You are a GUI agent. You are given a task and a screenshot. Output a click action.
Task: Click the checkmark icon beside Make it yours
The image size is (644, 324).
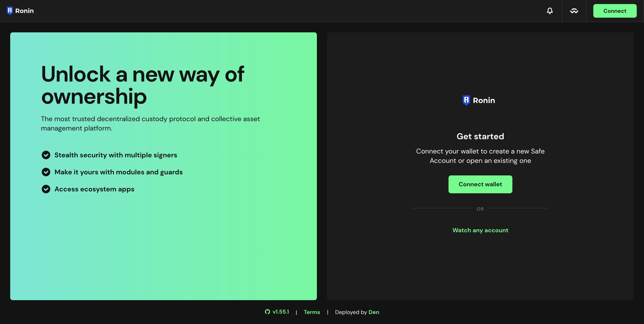click(46, 172)
